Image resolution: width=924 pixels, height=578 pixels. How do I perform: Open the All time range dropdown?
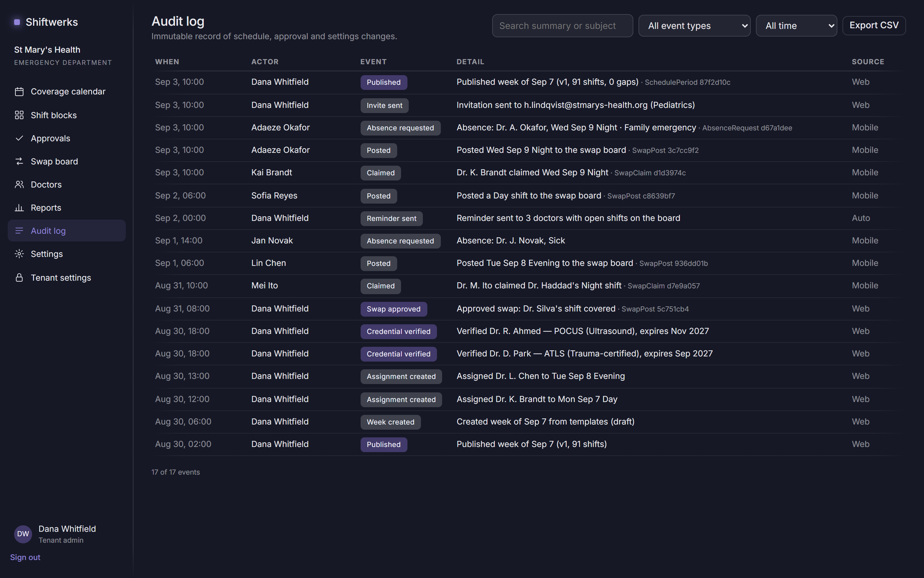tap(796, 26)
